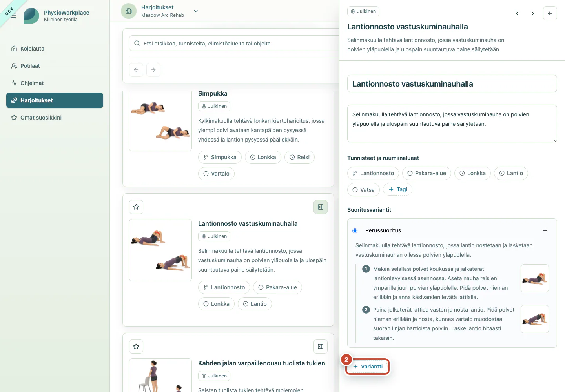
Task: Click Vatsa tag in detail panel
Action: pyautogui.click(x=363, y=190)
